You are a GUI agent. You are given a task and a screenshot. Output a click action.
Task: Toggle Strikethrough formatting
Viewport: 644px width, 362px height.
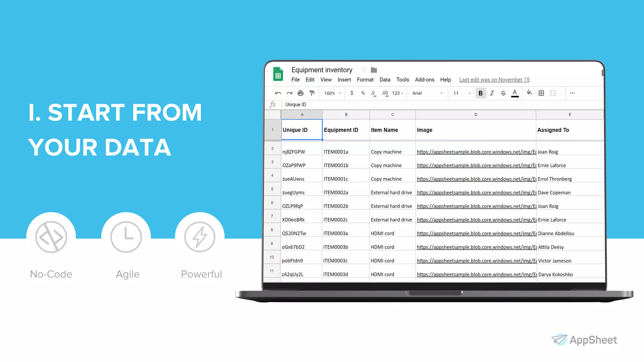[x=503, y=93]
